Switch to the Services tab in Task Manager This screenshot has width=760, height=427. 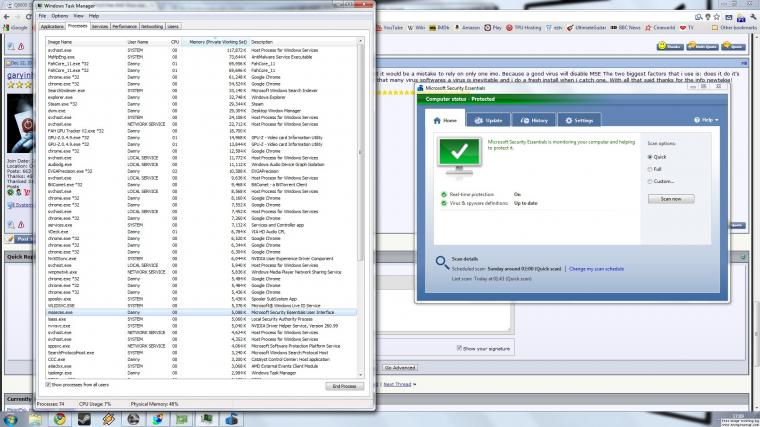(100, 27)
